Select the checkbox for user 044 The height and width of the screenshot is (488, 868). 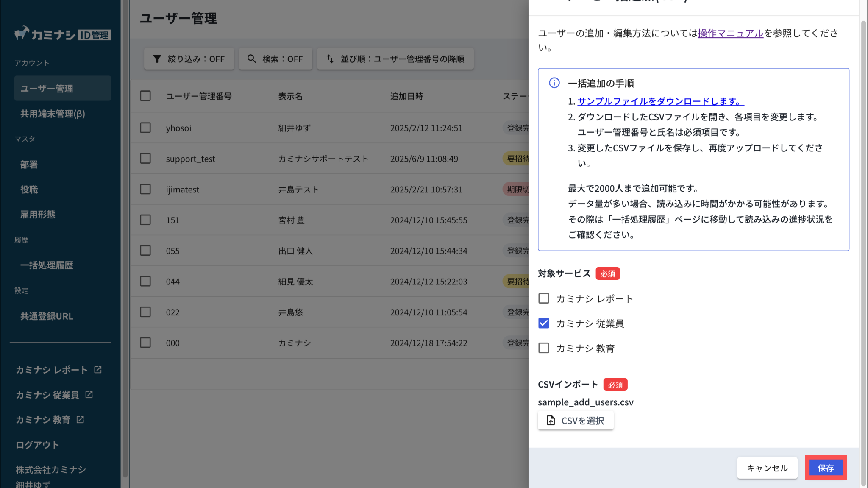click(145, 281)
